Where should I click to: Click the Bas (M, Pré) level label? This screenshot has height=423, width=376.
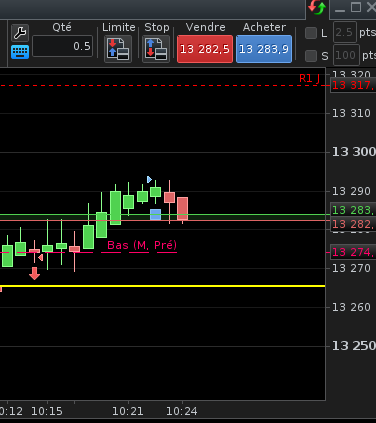142,245
